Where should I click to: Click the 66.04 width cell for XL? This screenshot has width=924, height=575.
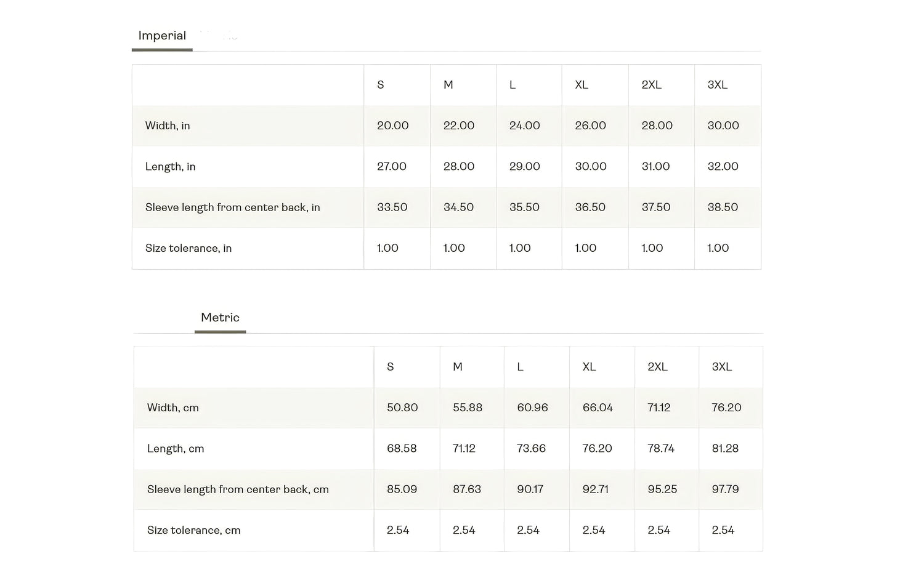pyautogui.click(x=598, y=408)
